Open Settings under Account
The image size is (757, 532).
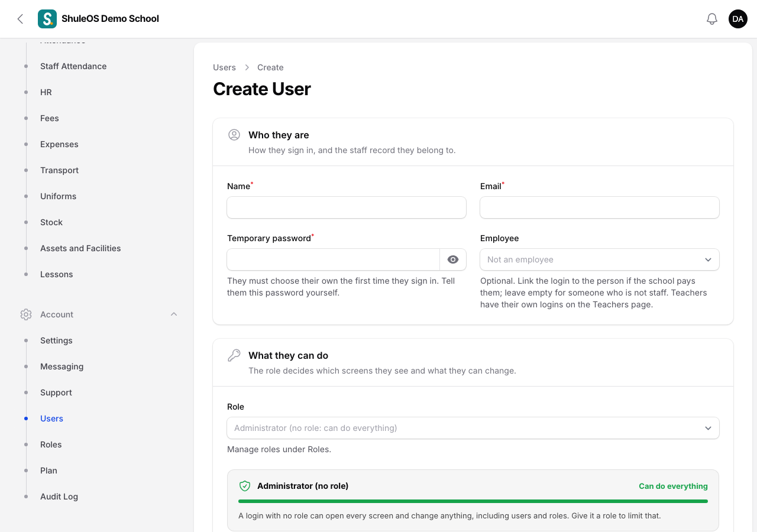[56, 340]
